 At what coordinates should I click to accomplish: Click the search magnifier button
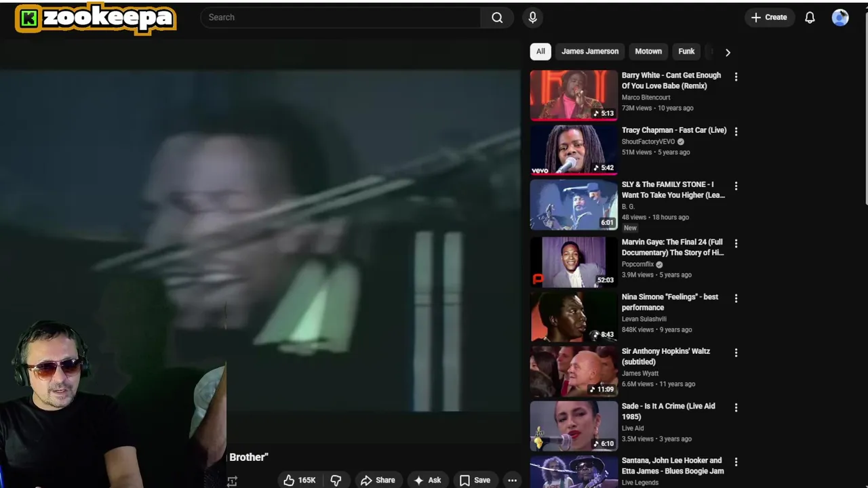point(497,18)
